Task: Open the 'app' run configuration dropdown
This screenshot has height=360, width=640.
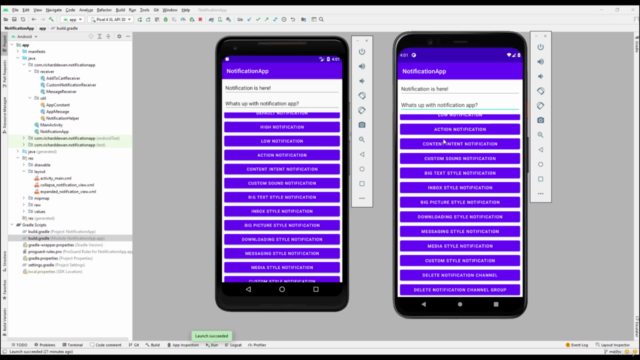Action: pos(73,20)
